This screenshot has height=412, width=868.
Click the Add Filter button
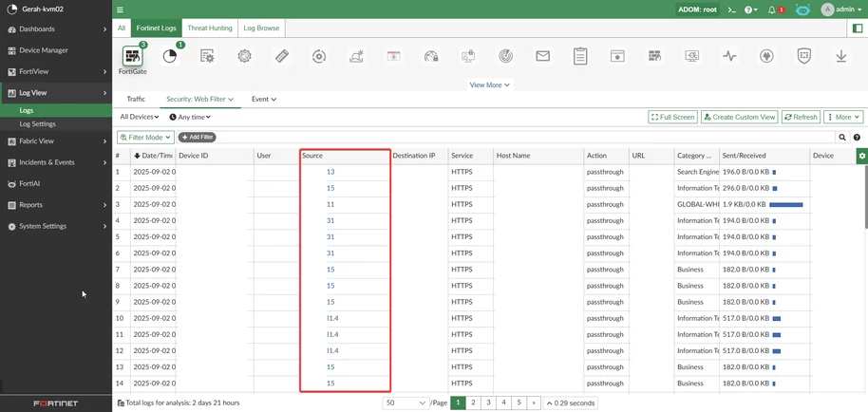tap(198, 137)
